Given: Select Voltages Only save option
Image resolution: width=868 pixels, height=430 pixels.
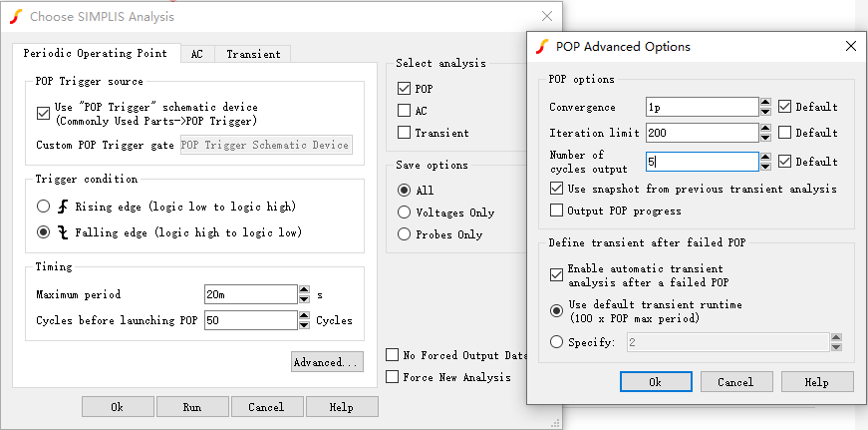Looking at the screenshot, I should (405, 213).
